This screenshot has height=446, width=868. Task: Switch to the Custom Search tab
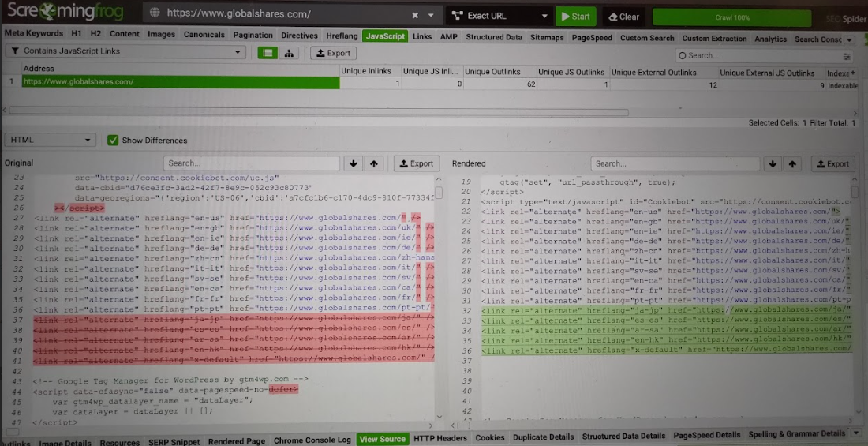pos(646,38)
